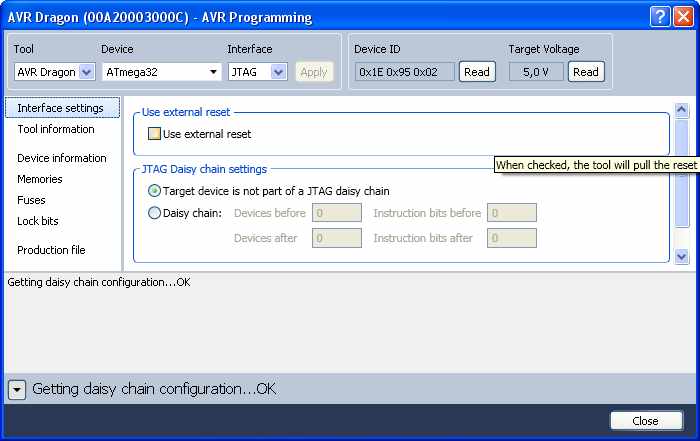Click the log line 'Getting daisy chain configuration...OK'
This screenshot has height=441, width=700.
(x=99, y=282)
